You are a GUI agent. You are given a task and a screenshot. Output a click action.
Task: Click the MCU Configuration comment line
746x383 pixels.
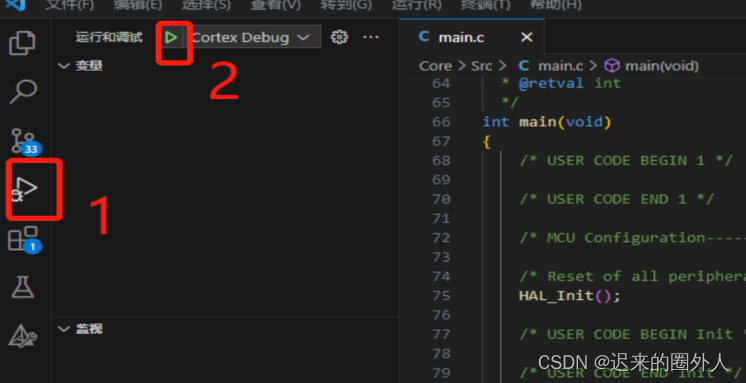tap(632, 237)
